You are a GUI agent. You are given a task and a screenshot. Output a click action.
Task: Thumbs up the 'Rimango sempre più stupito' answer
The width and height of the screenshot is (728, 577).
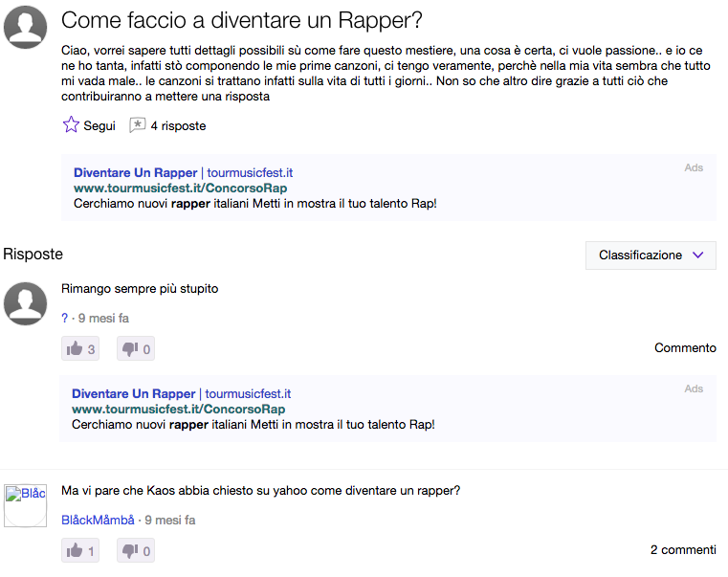point(80,348)
